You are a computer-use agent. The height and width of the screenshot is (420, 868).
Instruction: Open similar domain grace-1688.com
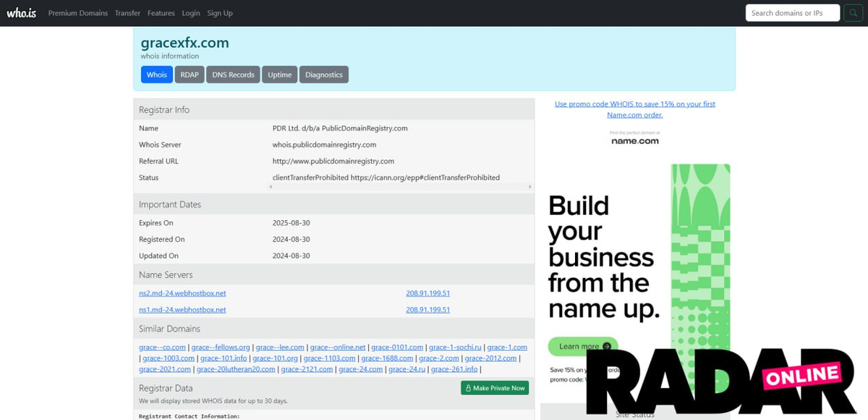[387, 358]
